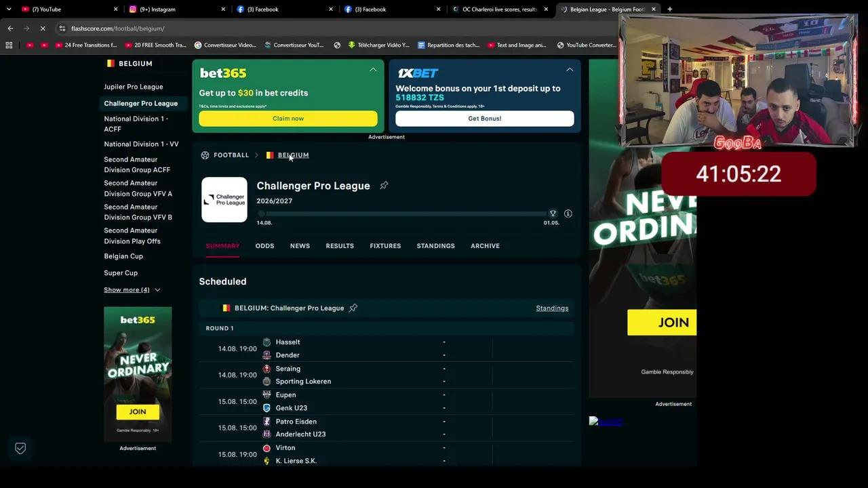
Task: Click BELGIUM breadcrumb link
Action: click(293, 155)
